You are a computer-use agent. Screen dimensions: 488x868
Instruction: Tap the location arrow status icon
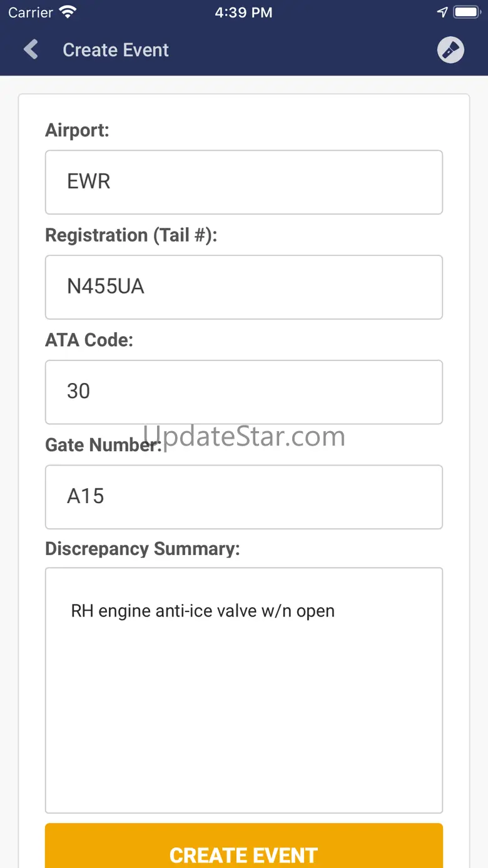coord(442,12)
